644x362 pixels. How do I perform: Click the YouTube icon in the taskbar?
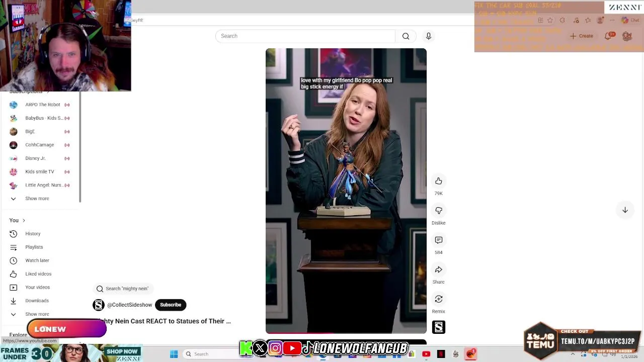click(426, 354)
